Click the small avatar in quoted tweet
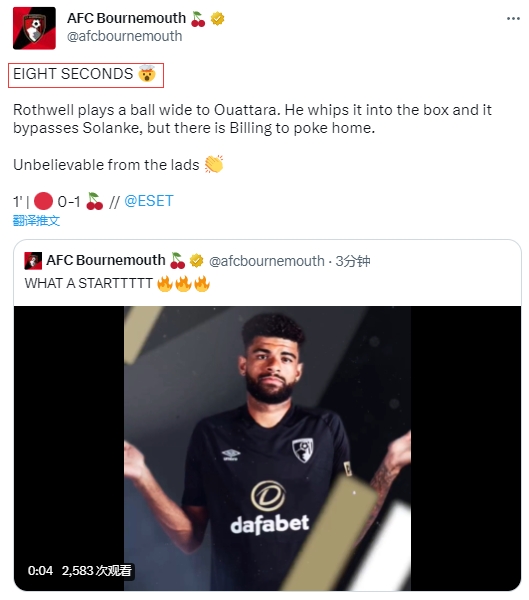Screen dimensions: 529x600 point(33,261)
